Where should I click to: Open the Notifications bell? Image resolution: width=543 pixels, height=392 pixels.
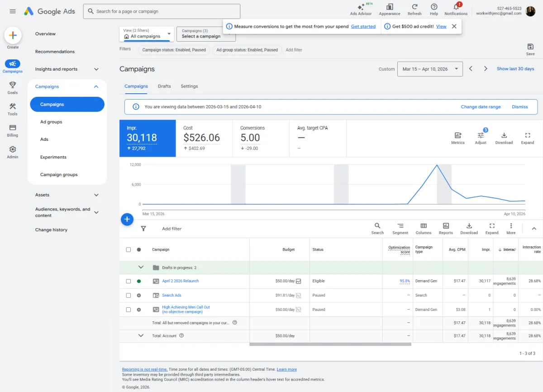tap(456, 7)
